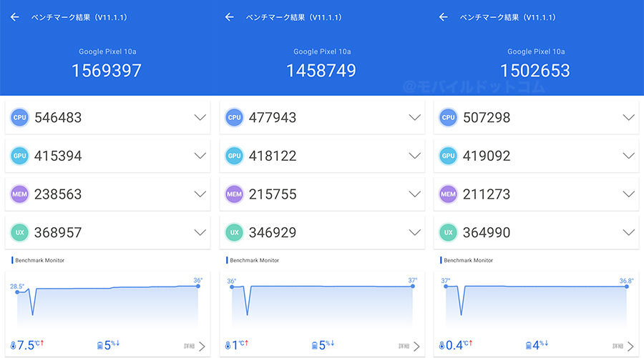
Task: Click total score 1502653
Action: pos(535,71)
